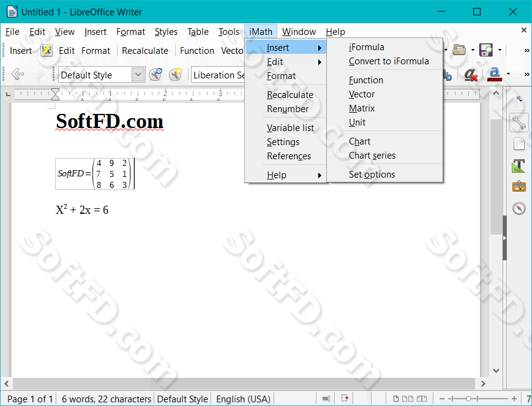This screenshot has height=406, width=532.
Task: Open the dropdown arrow next to Open folder
Action: coord(473,50)
